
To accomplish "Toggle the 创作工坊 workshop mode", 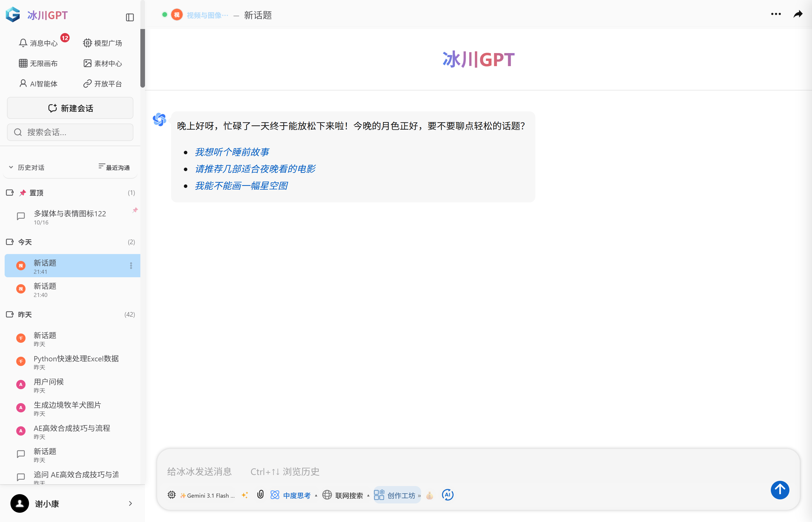I will [396, 495].
